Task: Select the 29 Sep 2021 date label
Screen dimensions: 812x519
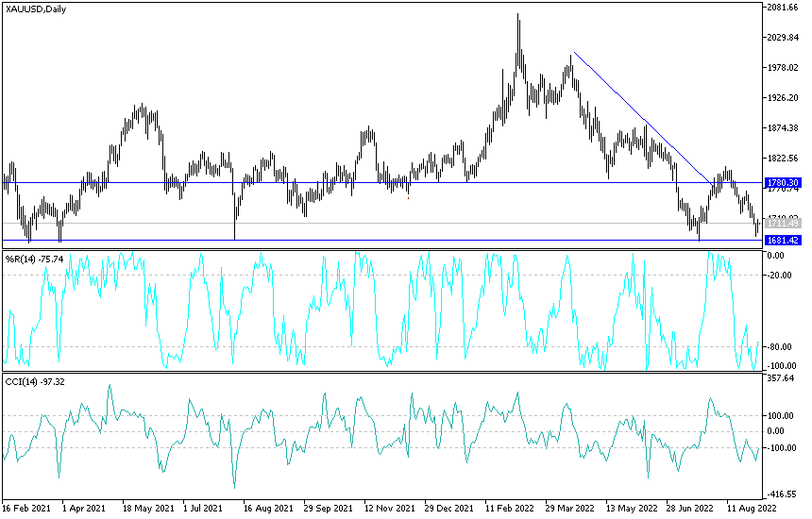Action: [x=329, y=509]
